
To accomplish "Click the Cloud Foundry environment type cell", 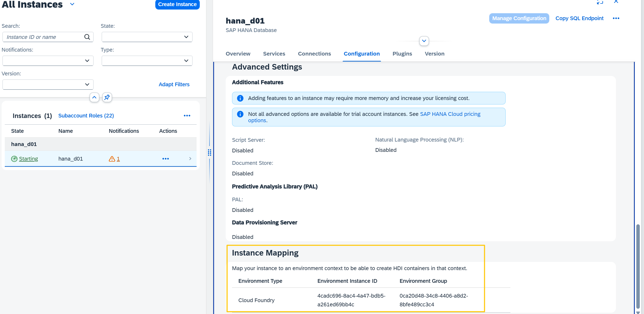I will [256, 300].
